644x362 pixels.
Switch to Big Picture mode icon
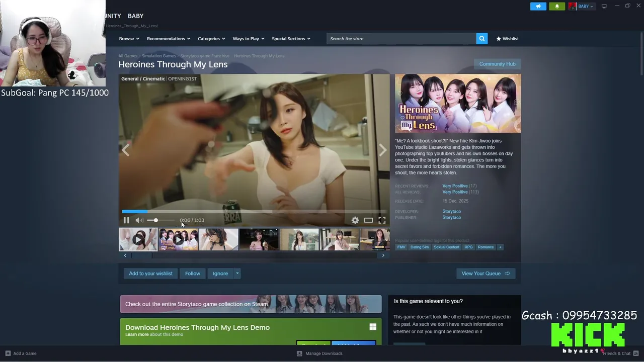[604, 6]
